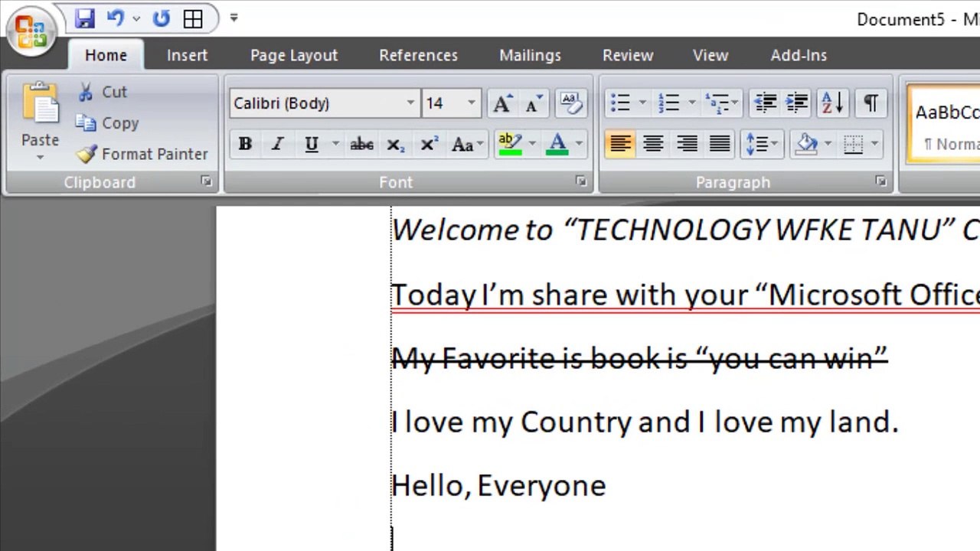Click the Sort A-Z icon

831,103
